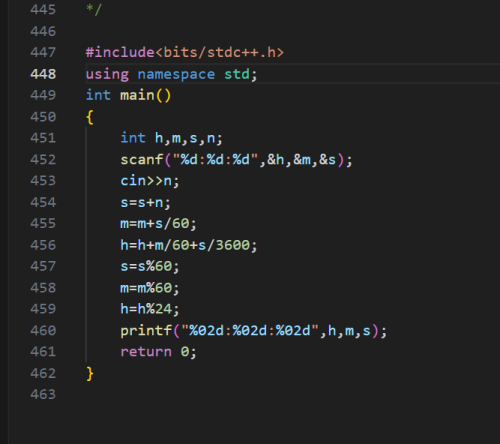Click line number 452 in the gutter
The width and height of the screenshot is (500, 444).
click(43, 159)
